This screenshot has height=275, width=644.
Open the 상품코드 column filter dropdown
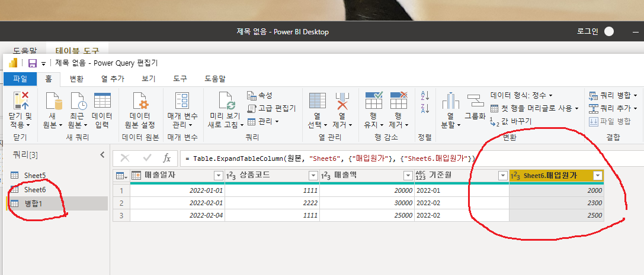tap(313, 176)
